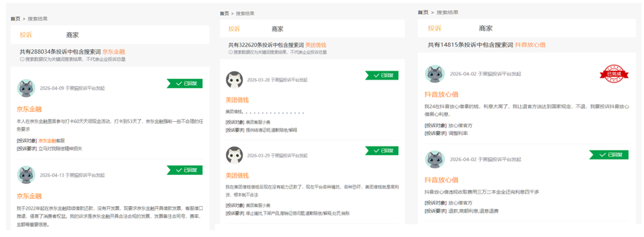
Task: Open the 京东金融 title of the 2026-04-09 complaint
Action: (29, 109)
